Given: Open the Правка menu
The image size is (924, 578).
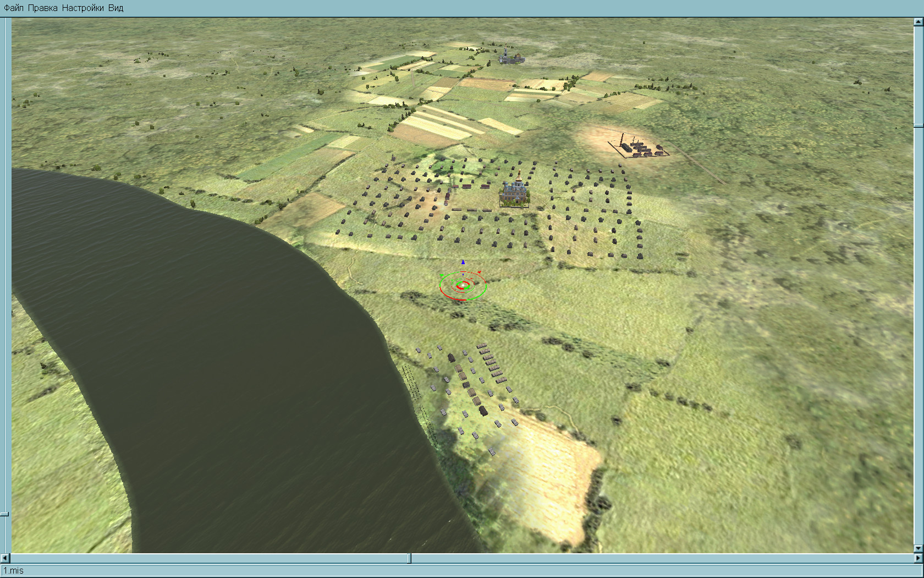Looking at the screenshot, I should [42, 8].
